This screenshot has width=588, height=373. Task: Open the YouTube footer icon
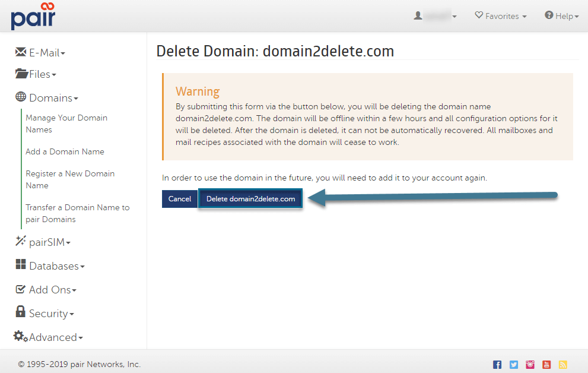pos(546,365)
